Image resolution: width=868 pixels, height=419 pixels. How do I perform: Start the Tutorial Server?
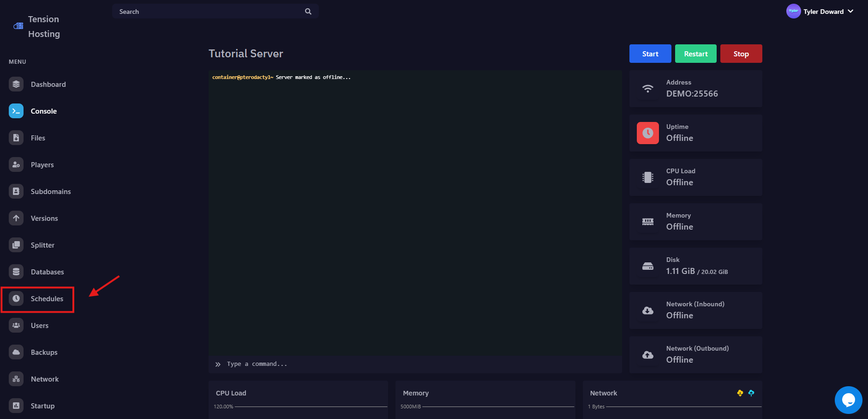pyautogui.click(x=650, y=54)
